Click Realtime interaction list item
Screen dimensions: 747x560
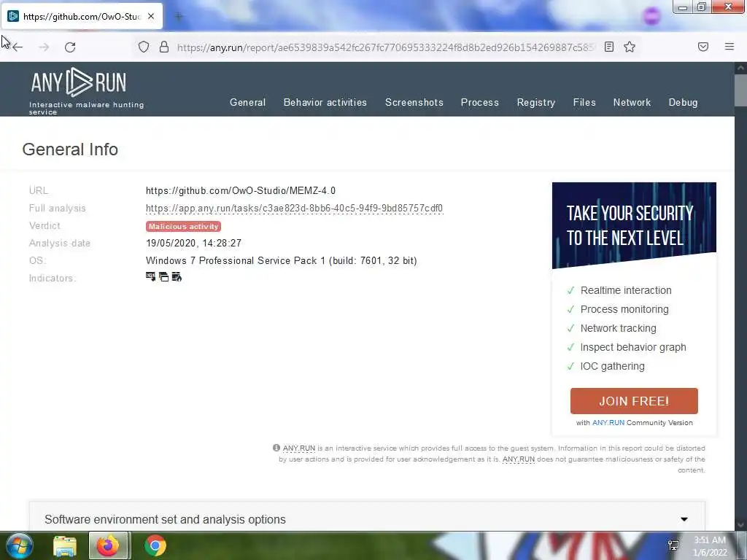pos(619,290)
